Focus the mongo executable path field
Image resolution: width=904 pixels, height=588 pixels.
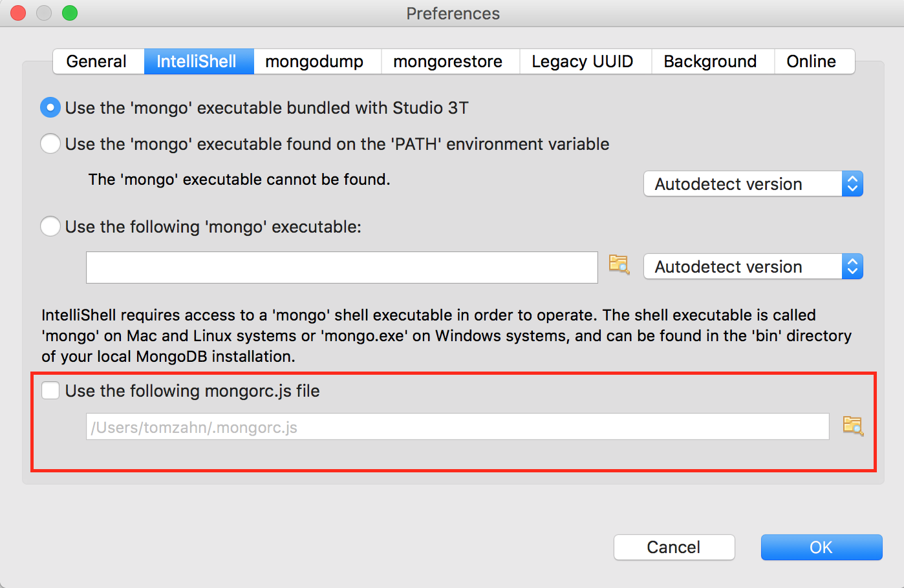click(341, 268)
